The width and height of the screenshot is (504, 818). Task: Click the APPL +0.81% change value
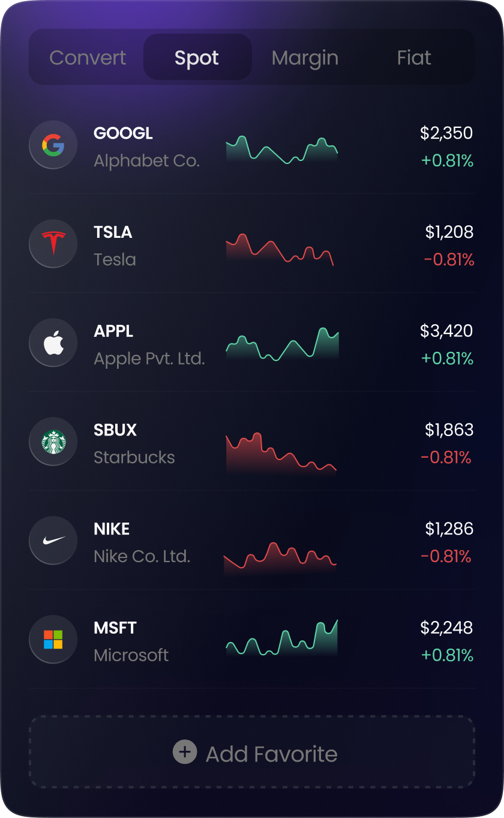[x=448, y=359]
